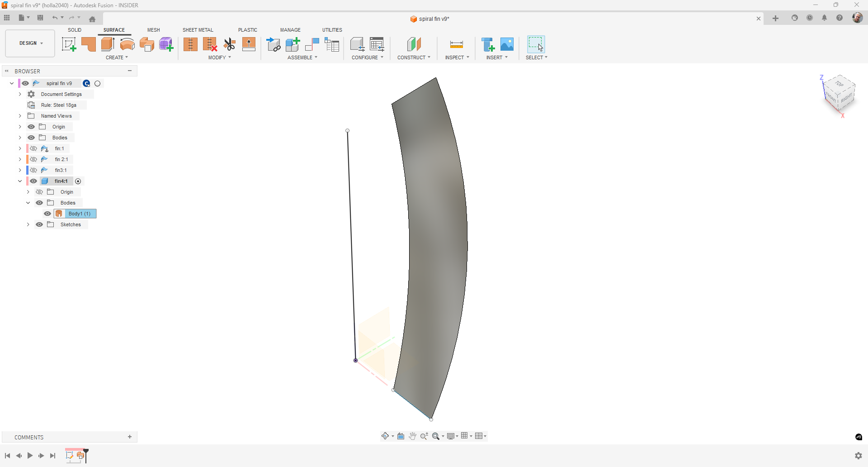The image size is (868, 467).
Task: Hide Body1 (1) using its eye icon
Action: [47, 214]
